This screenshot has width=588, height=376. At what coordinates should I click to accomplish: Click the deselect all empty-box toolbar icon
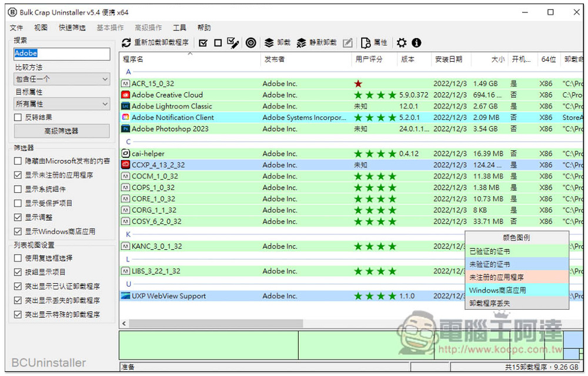218,43
